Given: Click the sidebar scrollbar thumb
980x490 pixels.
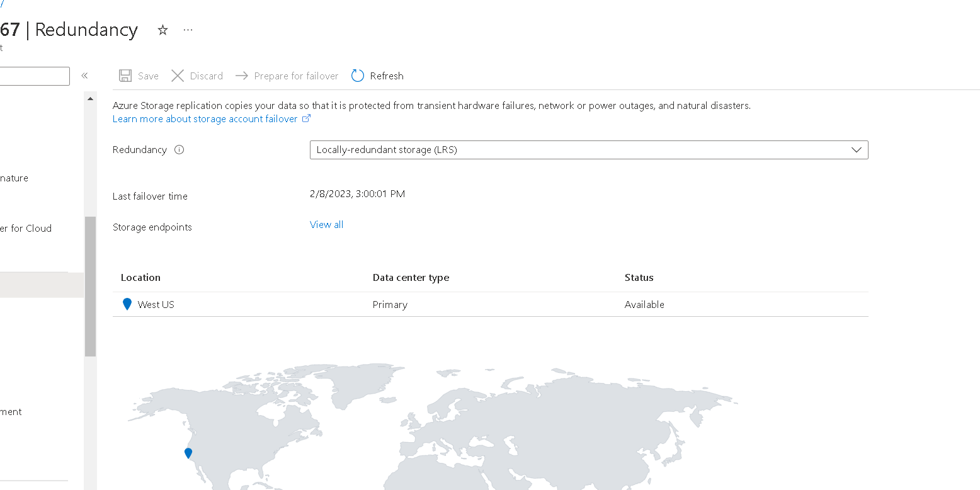Looking at the screenshot, I should 90,287.
